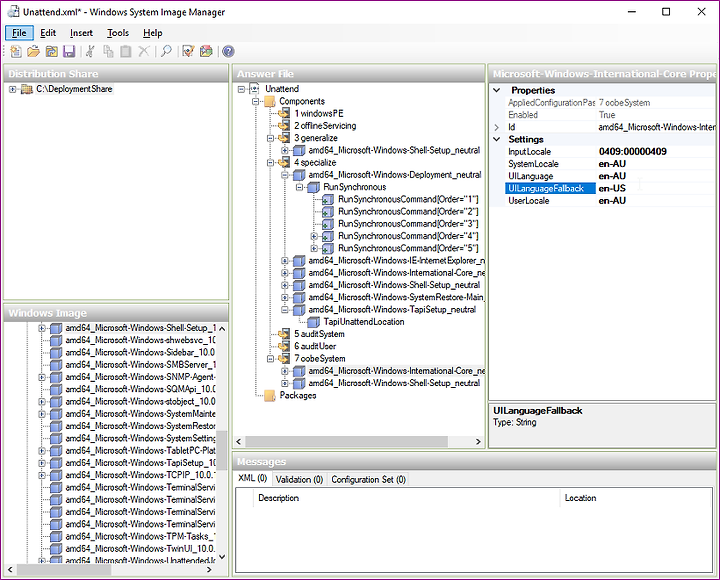Select Windows-TCPIP in Windows Image
The height and width of the screenshot is (580, 720).
[x=140, y=475]
